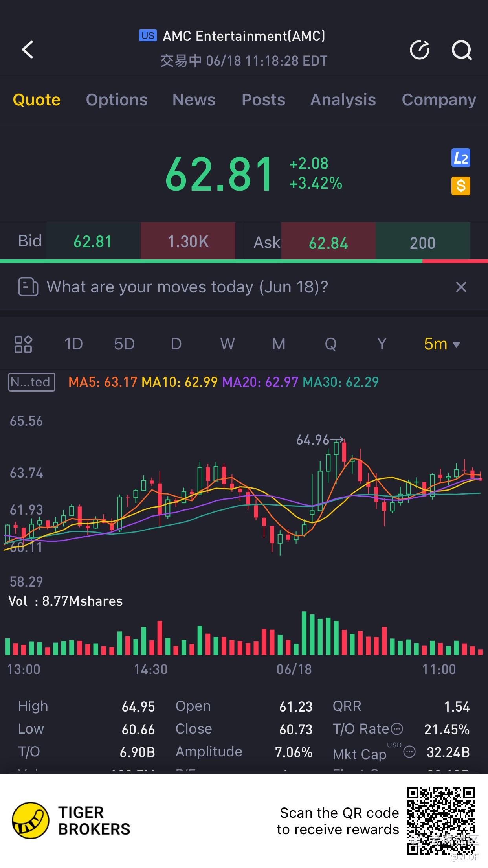Select the Q quarterly chart period
Image resolution: width=488 pixels, height=868 pixels.
tap(330, 344)
